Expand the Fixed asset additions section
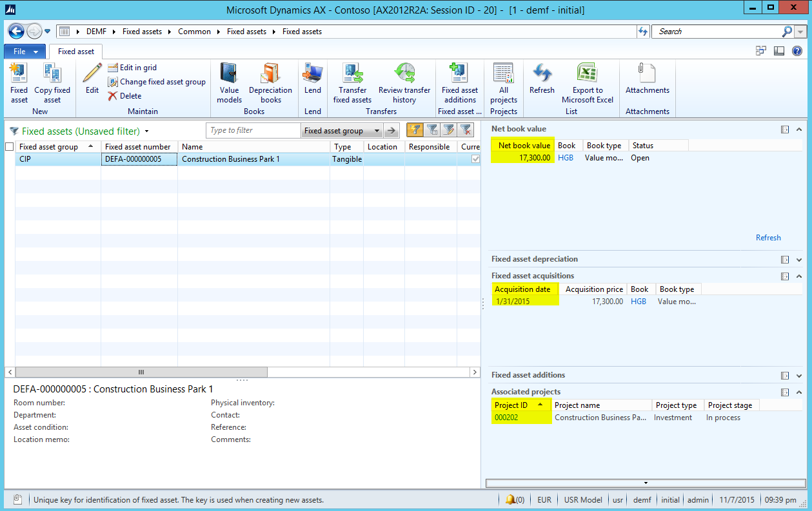 (799, 376)
